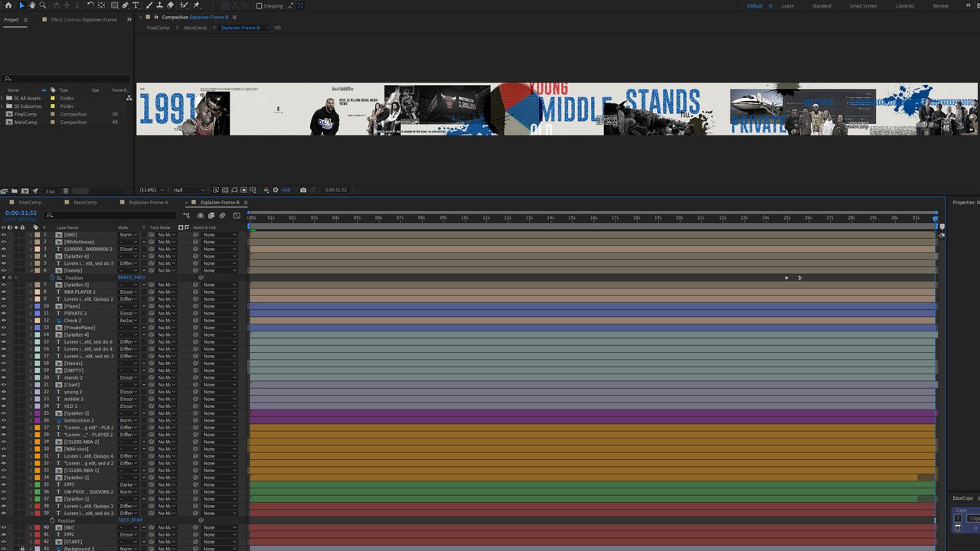Click the label color swatch of [END] layer
This screenshot has width=980, height=551.
tap(37, 235)
